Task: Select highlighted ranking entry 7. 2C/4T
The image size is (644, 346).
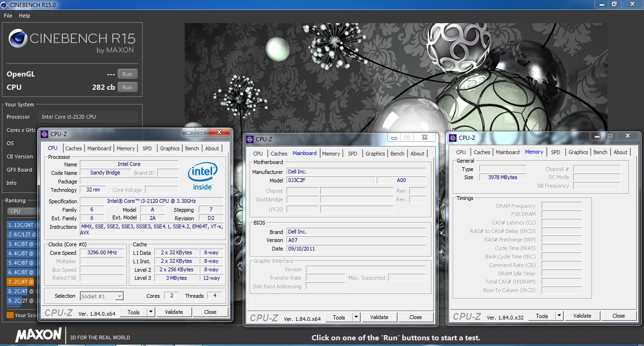Action: 22,282
